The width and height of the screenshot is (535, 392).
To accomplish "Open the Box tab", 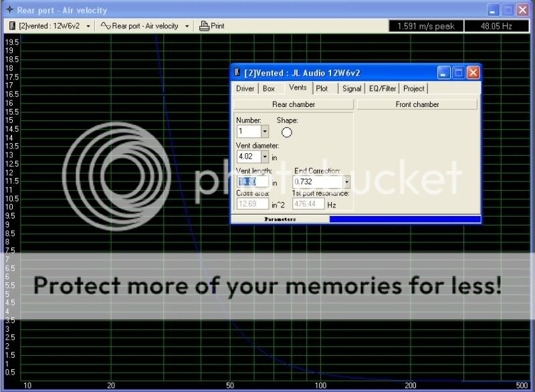I will 269,88.
